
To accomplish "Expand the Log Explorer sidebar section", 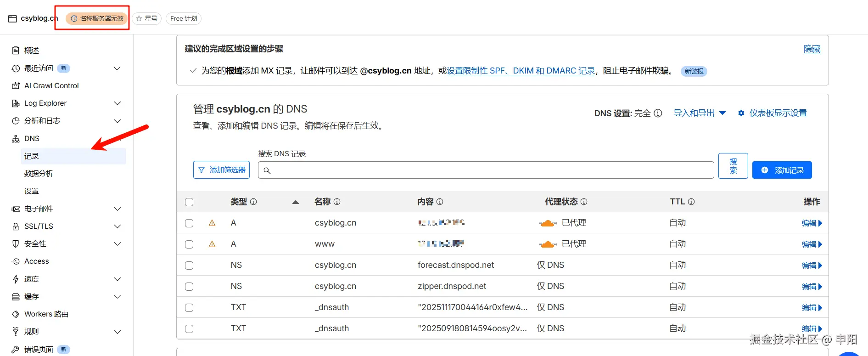I will [117, 103].
